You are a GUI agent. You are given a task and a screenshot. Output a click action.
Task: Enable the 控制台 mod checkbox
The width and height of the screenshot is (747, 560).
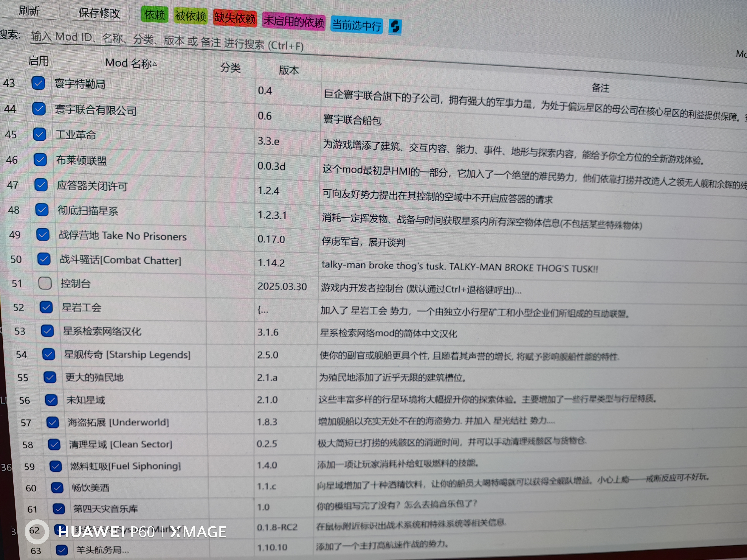click(x=45, y=283)
